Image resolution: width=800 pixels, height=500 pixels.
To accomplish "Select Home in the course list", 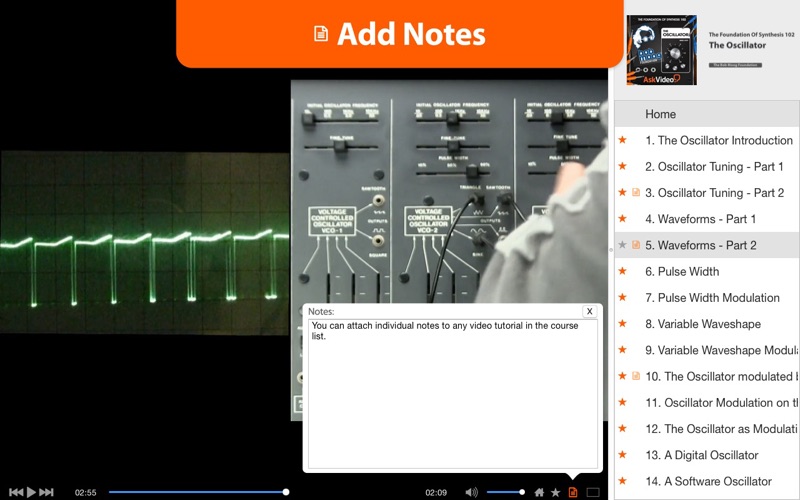I will coord(707,114).
